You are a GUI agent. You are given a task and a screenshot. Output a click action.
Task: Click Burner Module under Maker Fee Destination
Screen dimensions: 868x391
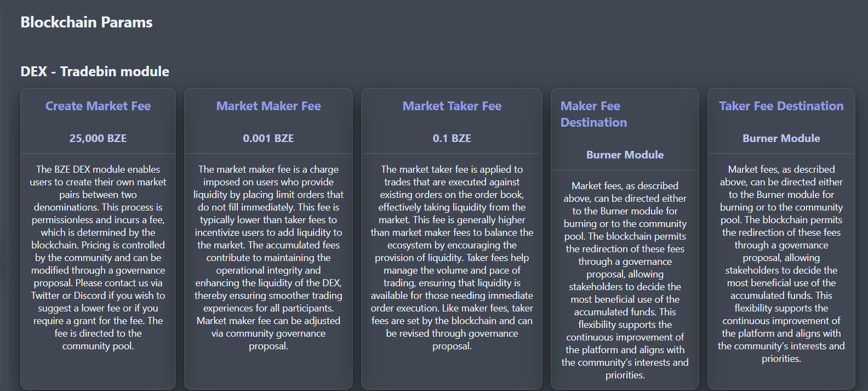click(x=625, y=155)
